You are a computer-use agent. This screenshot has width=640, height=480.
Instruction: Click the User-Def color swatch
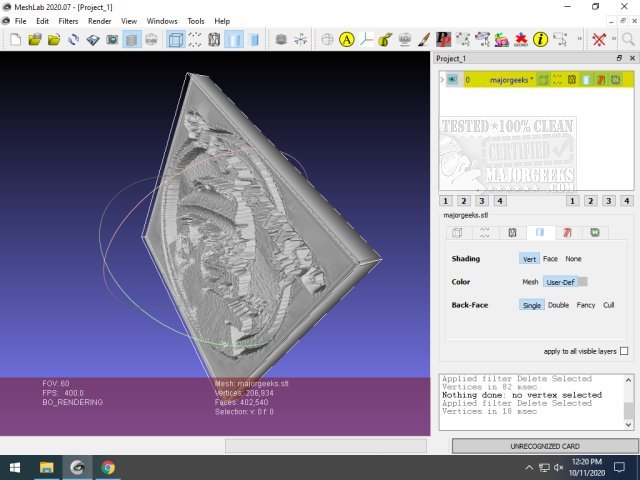click(x=582, y=282)
